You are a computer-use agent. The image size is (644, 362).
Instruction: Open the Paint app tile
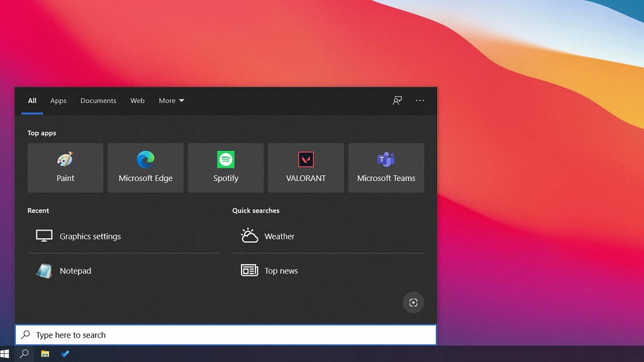coord(65,167)
